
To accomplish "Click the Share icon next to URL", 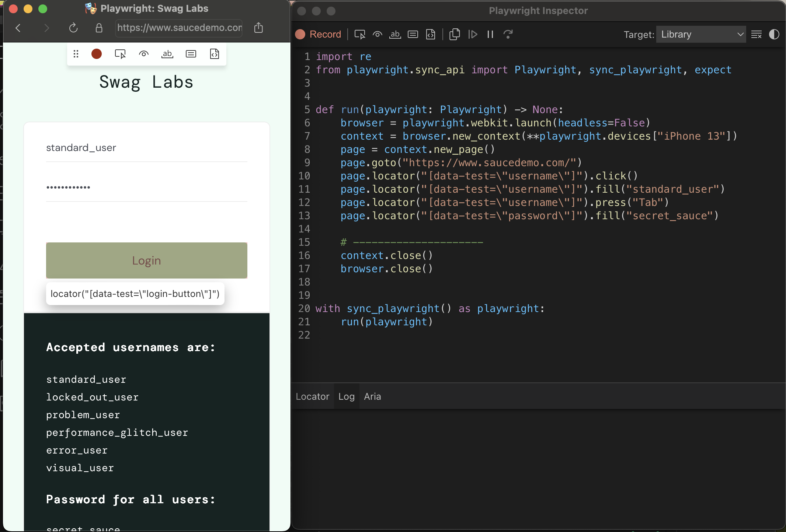I will [258, 28].
